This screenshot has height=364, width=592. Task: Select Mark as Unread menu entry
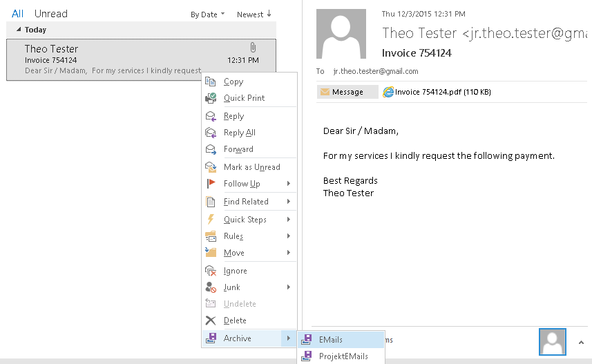click(x=251, y=167)
